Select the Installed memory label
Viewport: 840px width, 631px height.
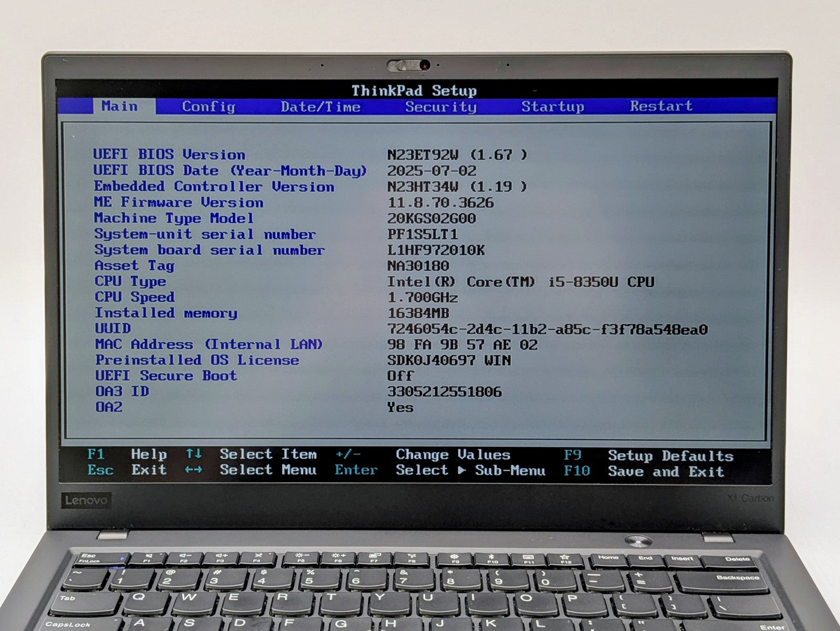pos(166,313)
